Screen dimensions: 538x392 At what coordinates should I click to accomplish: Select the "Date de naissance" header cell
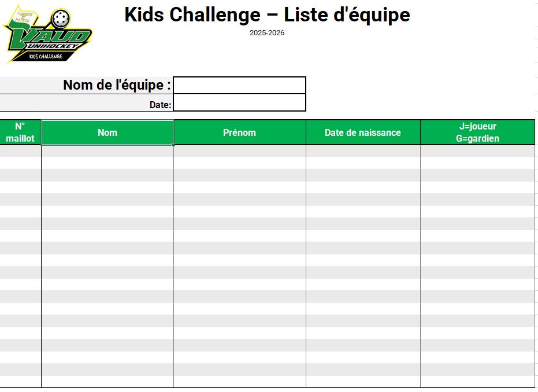[x=362, y=132]
